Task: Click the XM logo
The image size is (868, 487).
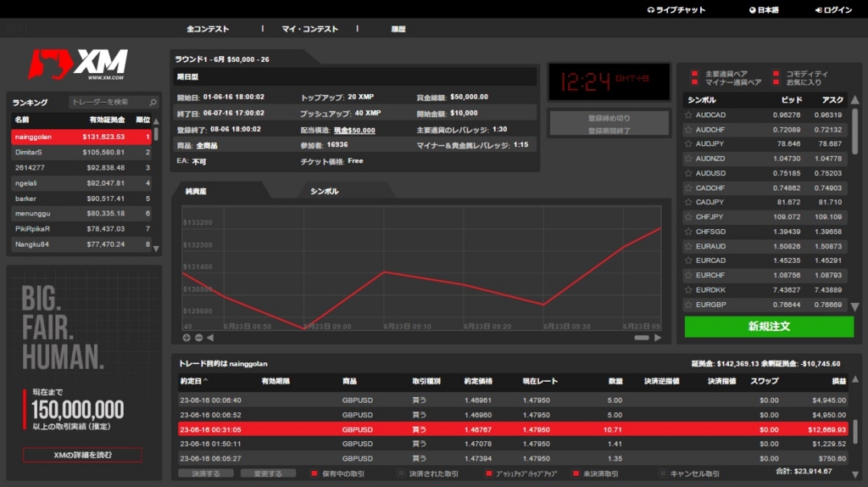Action: 78,64
